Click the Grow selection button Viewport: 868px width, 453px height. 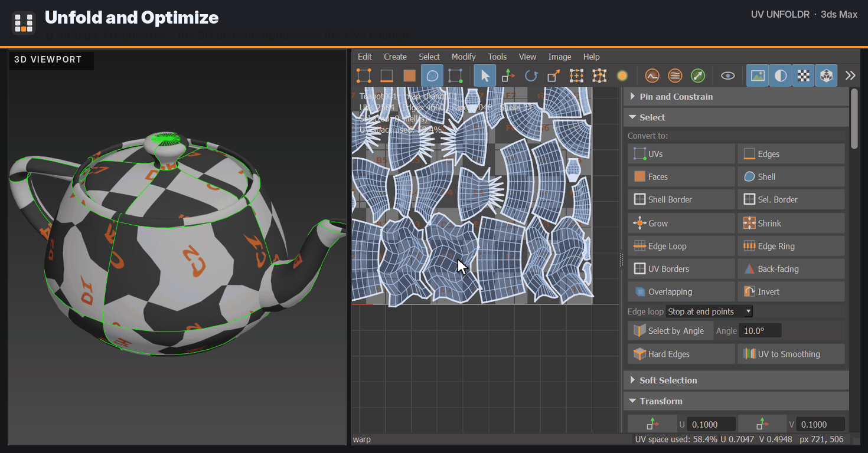coord(681,224)
